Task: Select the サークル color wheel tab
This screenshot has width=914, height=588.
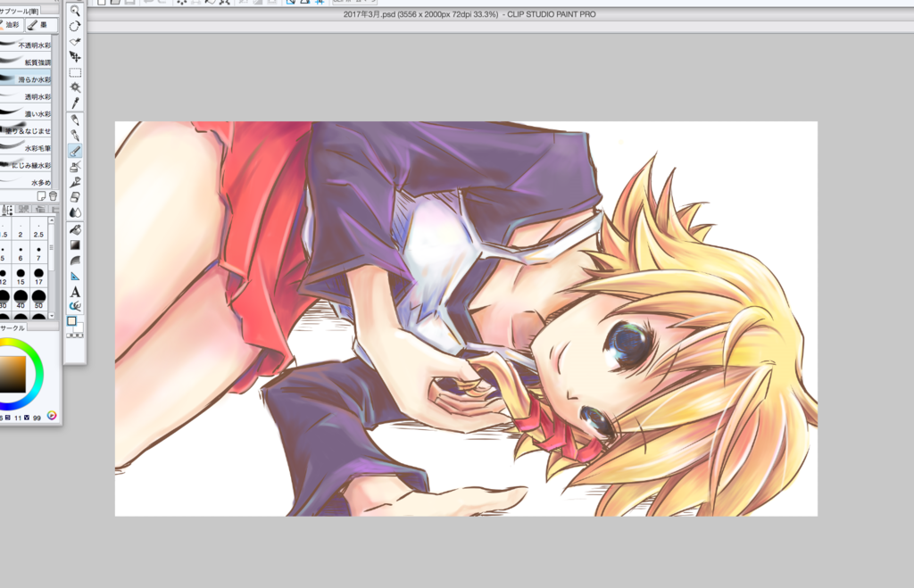Action: click(x=12, y=328)
